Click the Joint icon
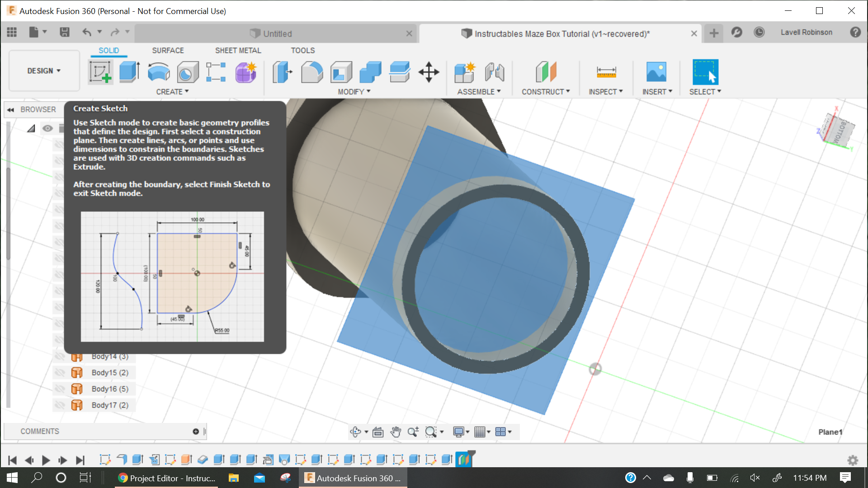Screen dimensions: 868x488 [x=495, y=72]
